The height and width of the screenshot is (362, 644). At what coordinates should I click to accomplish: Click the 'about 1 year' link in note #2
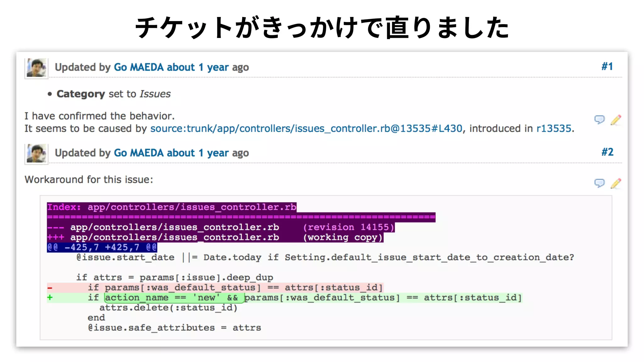[197, 153]
